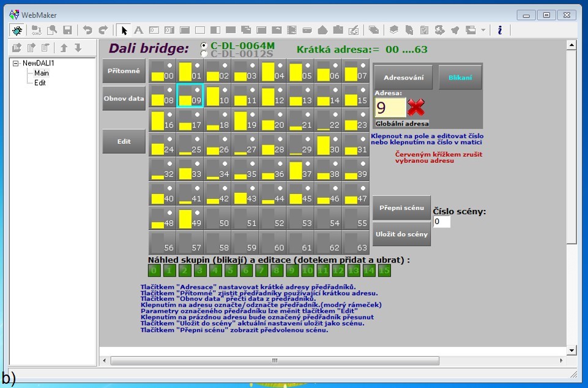Undo last action with curved arrow icon
The image size is (588, 388).
click(87, 30)
